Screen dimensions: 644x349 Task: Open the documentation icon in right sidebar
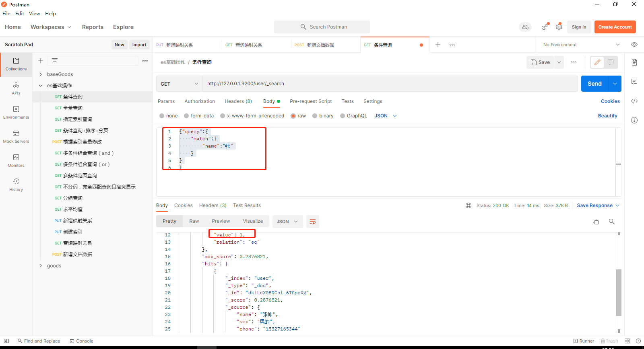point(634,62)
